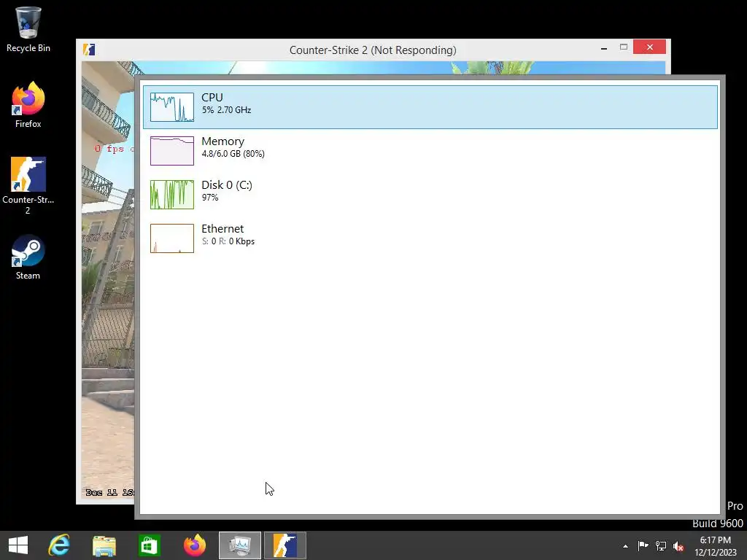The width and height of the screenshot is (747, 560).
Task: Maximize the Counter-Strike 2 window
Action: 624,47
